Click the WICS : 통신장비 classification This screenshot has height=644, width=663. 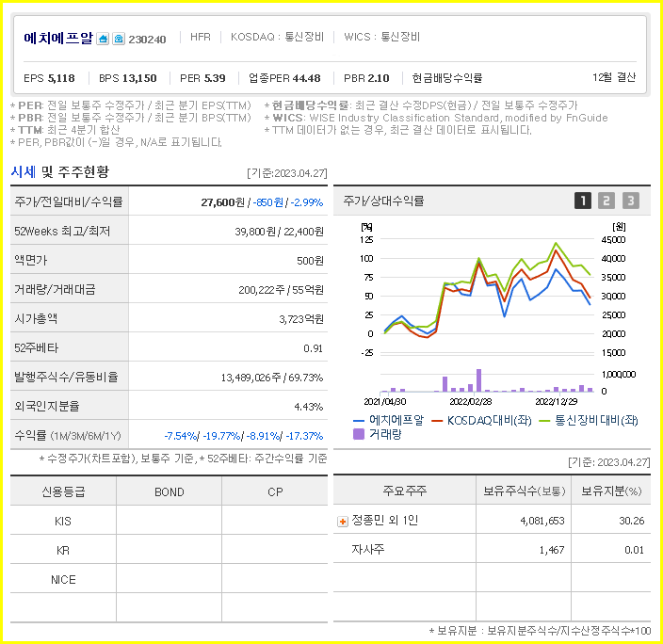(x=381, y=38)
